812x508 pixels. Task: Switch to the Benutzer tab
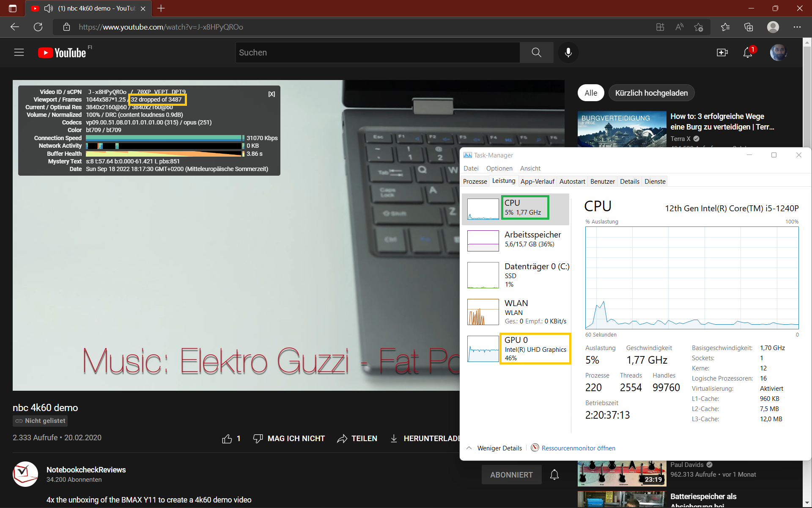pos(602,181)
